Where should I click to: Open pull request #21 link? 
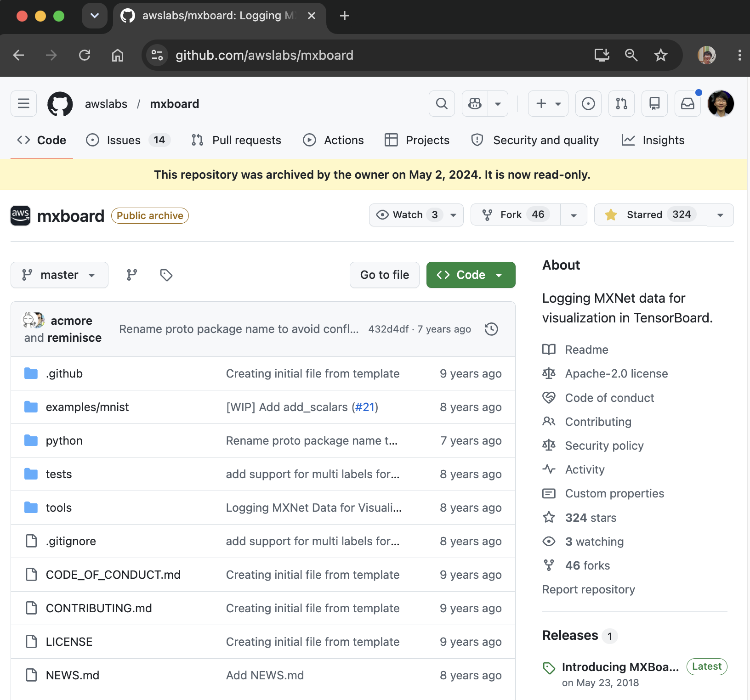(365, 407)
